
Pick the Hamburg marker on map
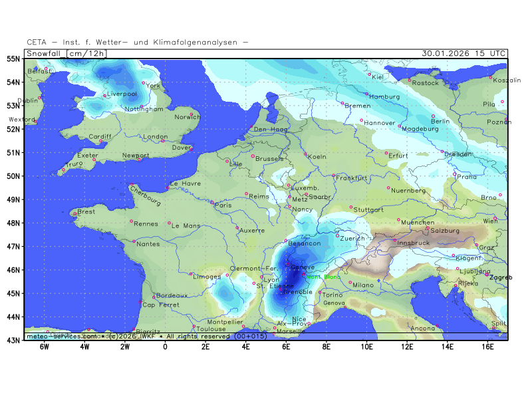(x=366, y=92)
